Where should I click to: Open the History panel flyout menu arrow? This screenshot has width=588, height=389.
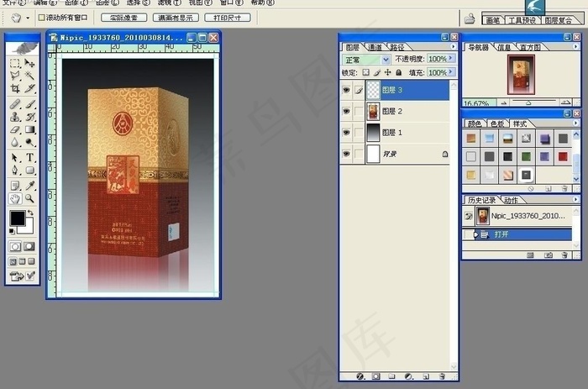pos(575,200)
